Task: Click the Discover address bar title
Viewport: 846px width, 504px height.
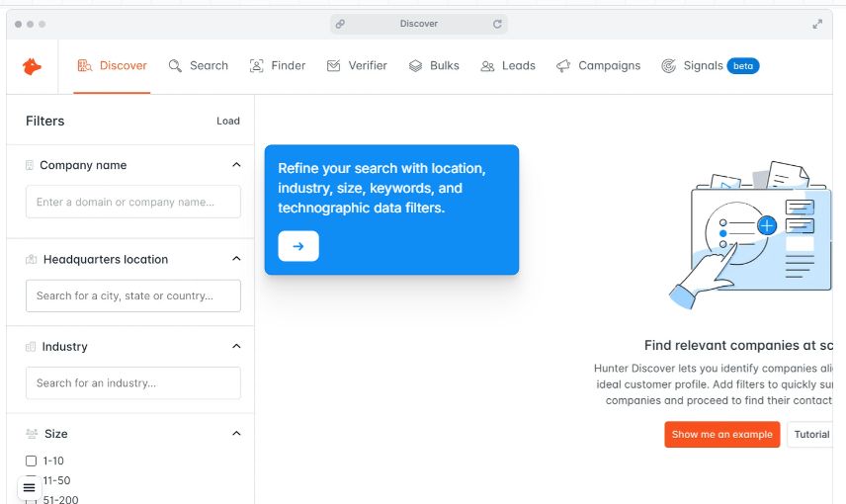Action: coord(419,24)
